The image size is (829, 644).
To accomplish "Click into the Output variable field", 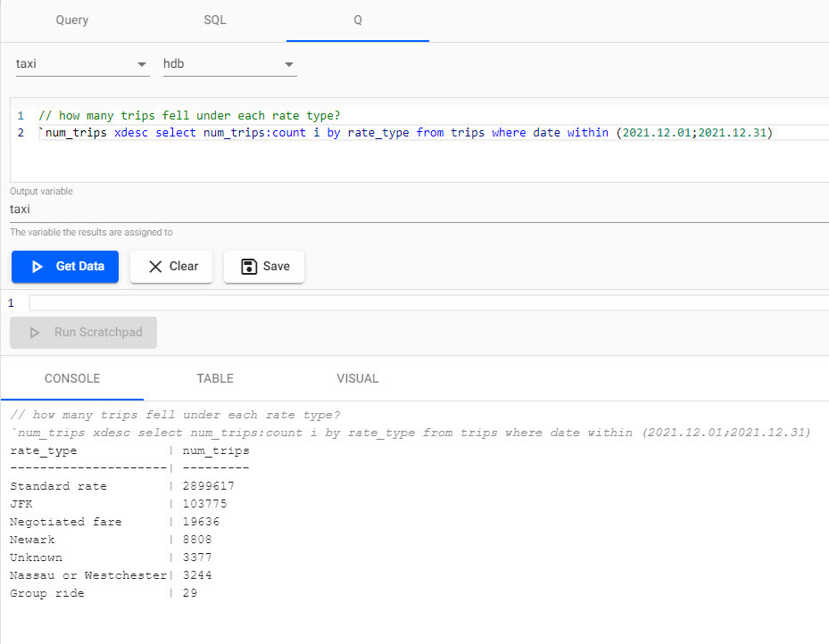I will pos(357,209).
